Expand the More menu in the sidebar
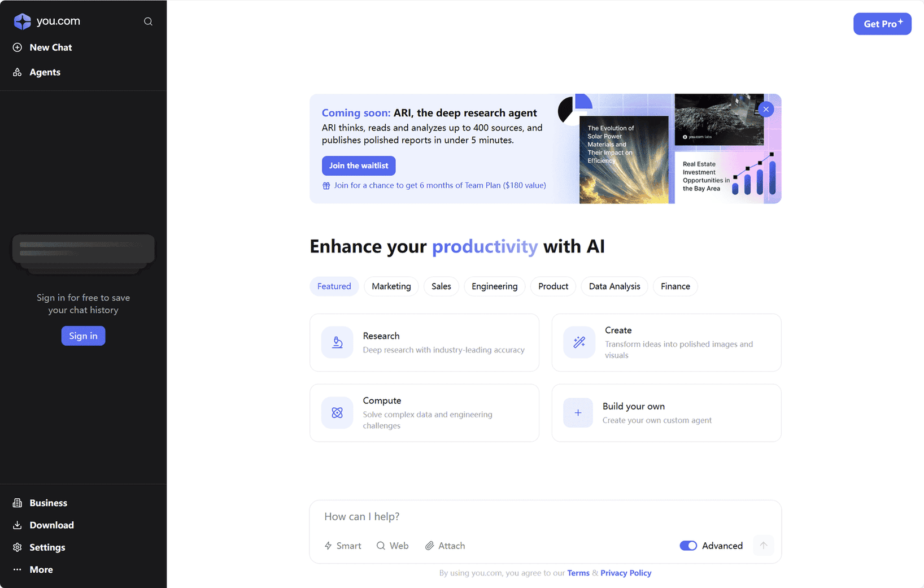Screen dimensions: 924x588 [x=41, y=569]
